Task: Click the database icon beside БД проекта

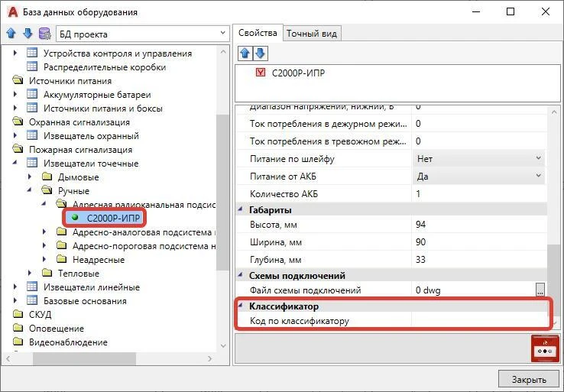Action: click(44, 34)
